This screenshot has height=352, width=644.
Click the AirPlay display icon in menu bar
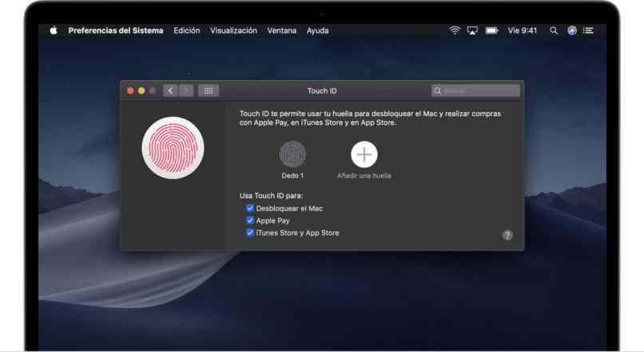(472, 30)
